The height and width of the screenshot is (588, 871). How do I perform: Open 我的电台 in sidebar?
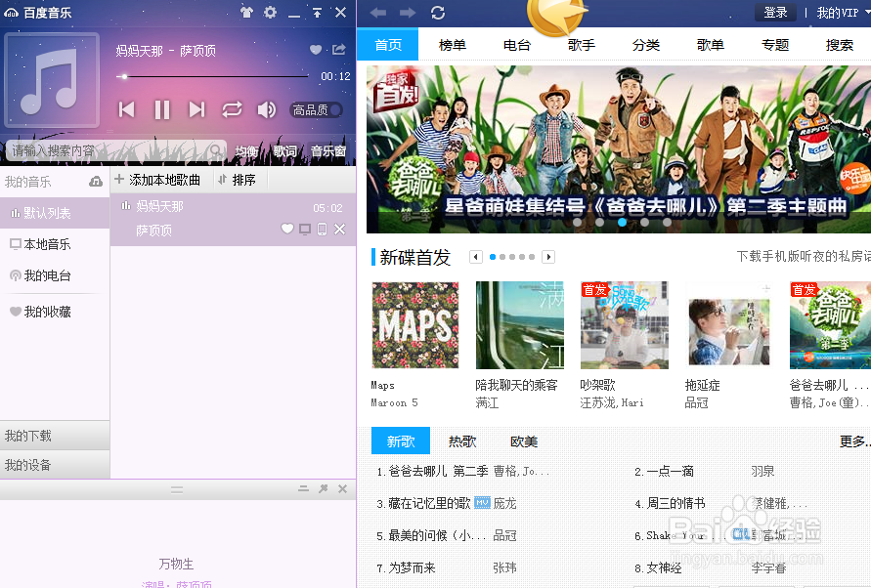click(x=55, y=275)
